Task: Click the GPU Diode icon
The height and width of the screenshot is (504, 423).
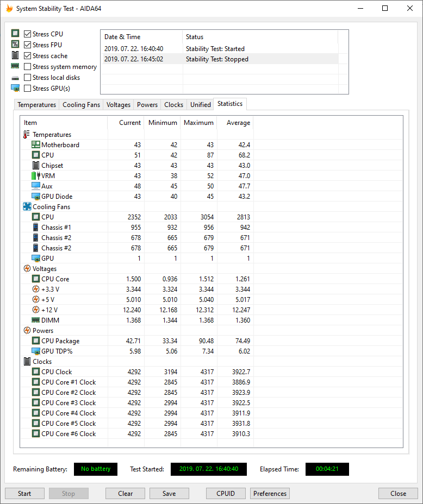Action: pos(36,197)
